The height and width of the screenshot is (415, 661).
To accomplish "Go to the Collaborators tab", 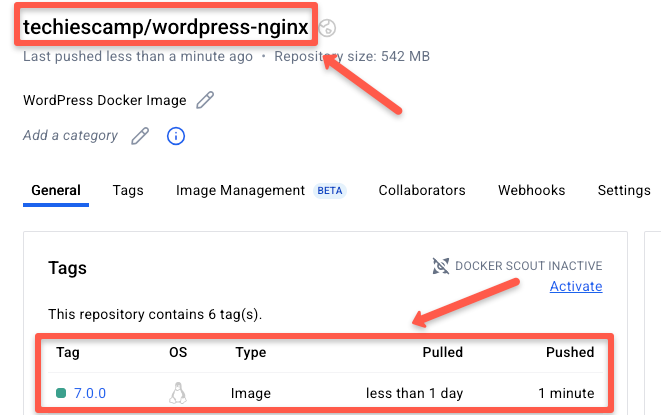I will (422, 190).
